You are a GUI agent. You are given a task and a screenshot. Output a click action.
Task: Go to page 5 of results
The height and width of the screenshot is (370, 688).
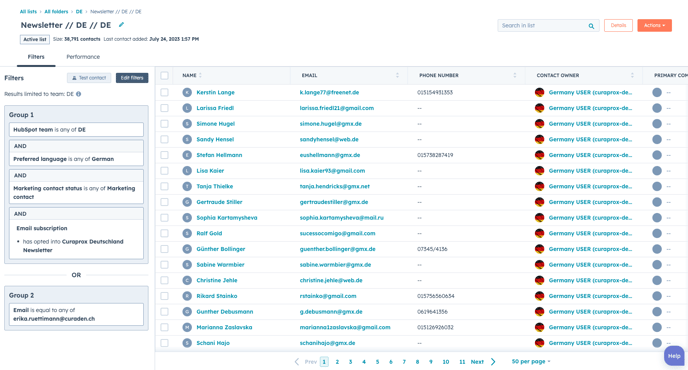click(377, 362)
